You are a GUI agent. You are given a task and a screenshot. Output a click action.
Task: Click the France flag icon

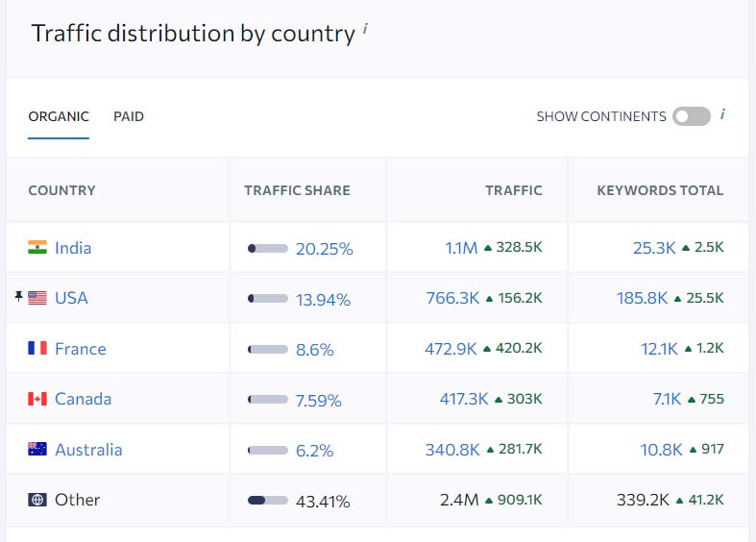pyautogui.click(x=37, y=348)
